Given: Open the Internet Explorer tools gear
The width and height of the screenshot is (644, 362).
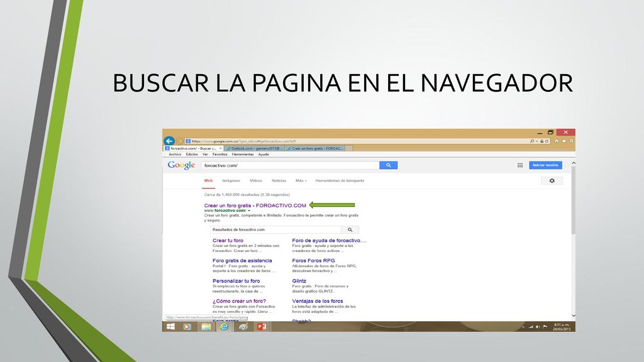Looking at the screenshot, I should (x=571, y=141).
